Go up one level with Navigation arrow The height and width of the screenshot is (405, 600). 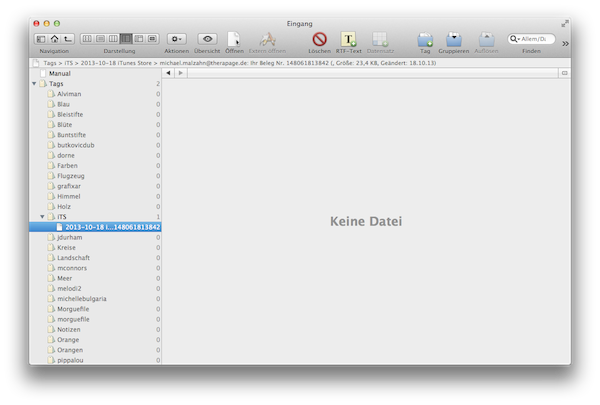68,39
